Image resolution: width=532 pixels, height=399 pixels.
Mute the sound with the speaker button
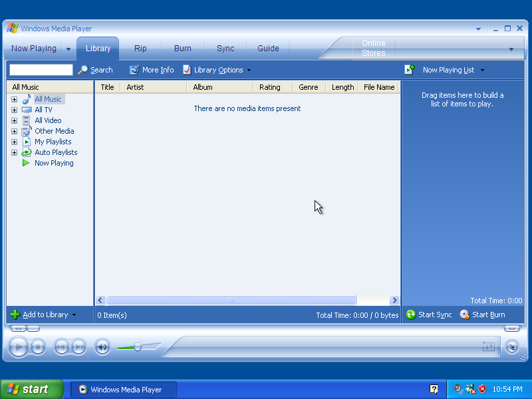point(102,347)
